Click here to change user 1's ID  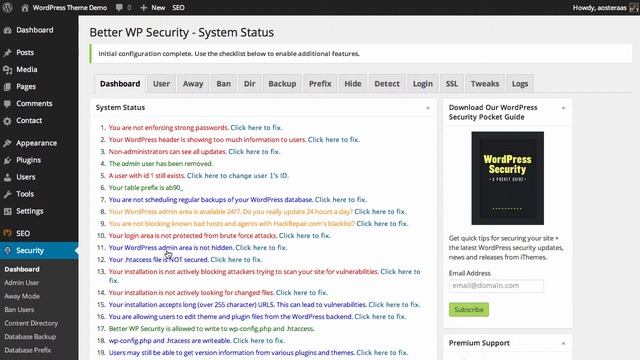tap(238, 176)
